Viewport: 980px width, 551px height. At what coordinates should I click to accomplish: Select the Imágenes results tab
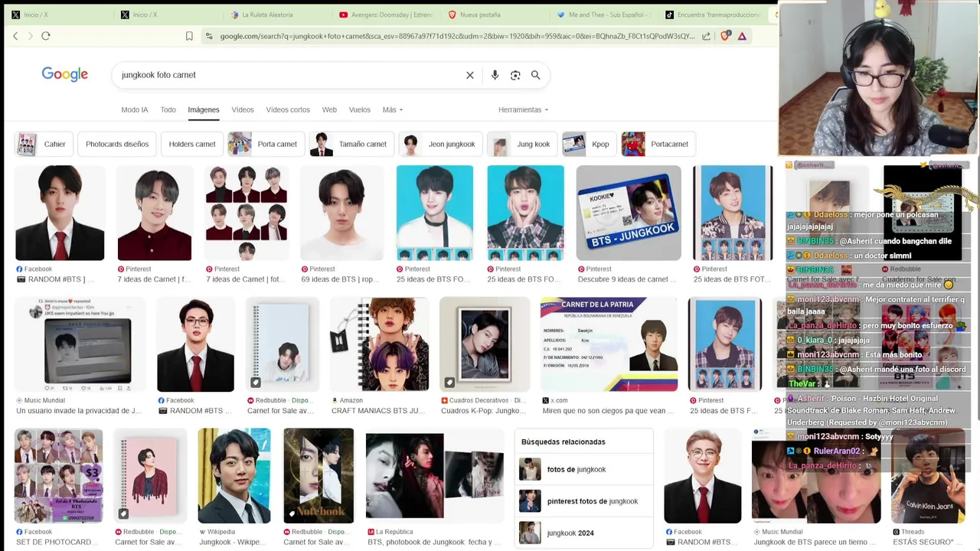tap(204, 109)
